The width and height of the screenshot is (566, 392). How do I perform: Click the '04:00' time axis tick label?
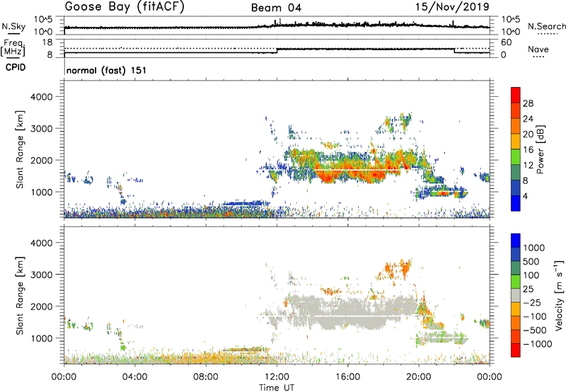click(x=134, y=377)
